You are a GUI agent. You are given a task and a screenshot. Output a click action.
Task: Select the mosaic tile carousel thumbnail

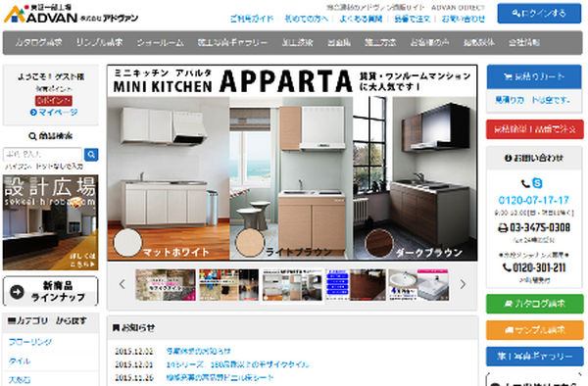tap(166, 285)
